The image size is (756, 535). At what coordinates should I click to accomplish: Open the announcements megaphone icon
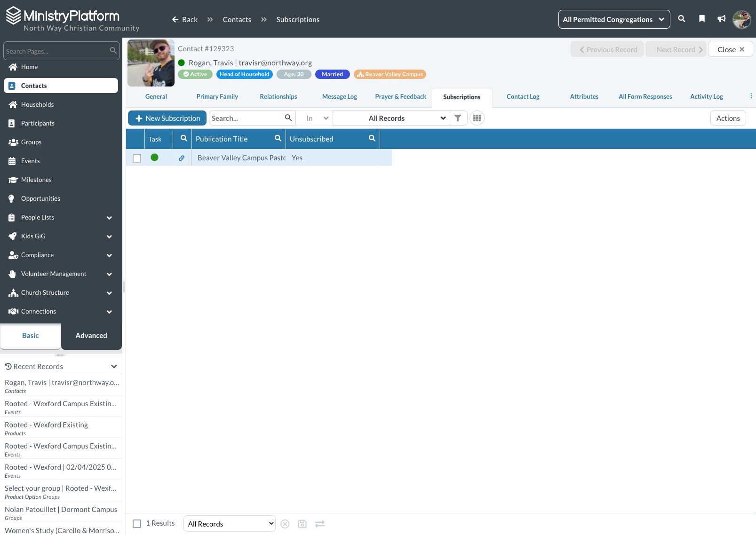[x=721, y=19]
